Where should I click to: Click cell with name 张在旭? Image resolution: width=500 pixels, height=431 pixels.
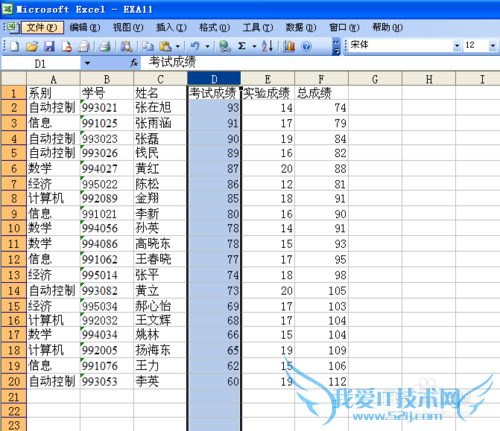coord(160,107)
